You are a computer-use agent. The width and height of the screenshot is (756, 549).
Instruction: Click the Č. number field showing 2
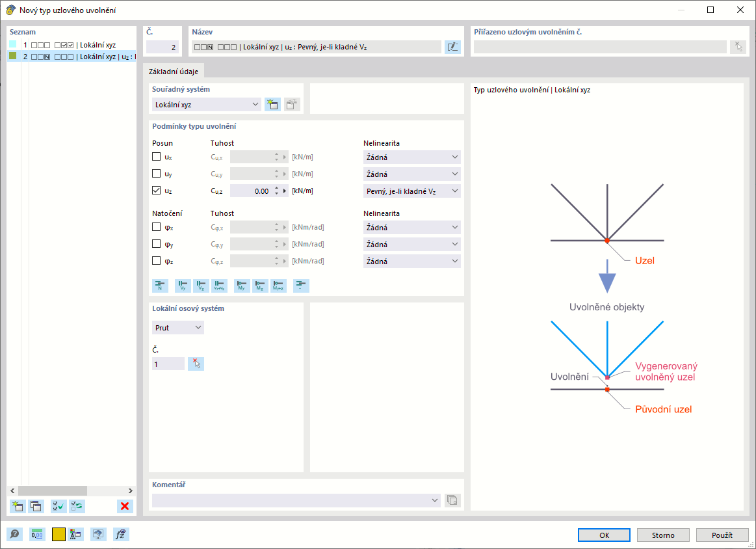(x=163, y=47)
